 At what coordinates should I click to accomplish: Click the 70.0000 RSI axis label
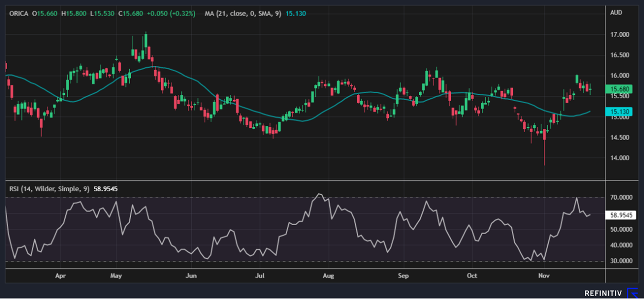(621, 197)
